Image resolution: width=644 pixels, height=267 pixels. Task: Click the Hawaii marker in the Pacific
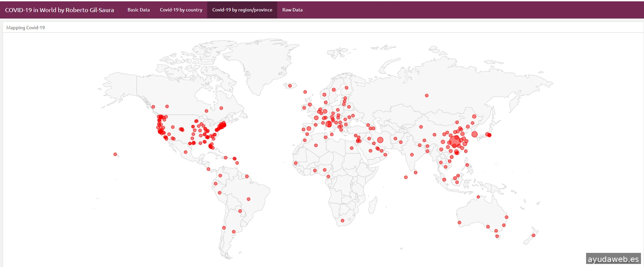click(x=115, y=154)
